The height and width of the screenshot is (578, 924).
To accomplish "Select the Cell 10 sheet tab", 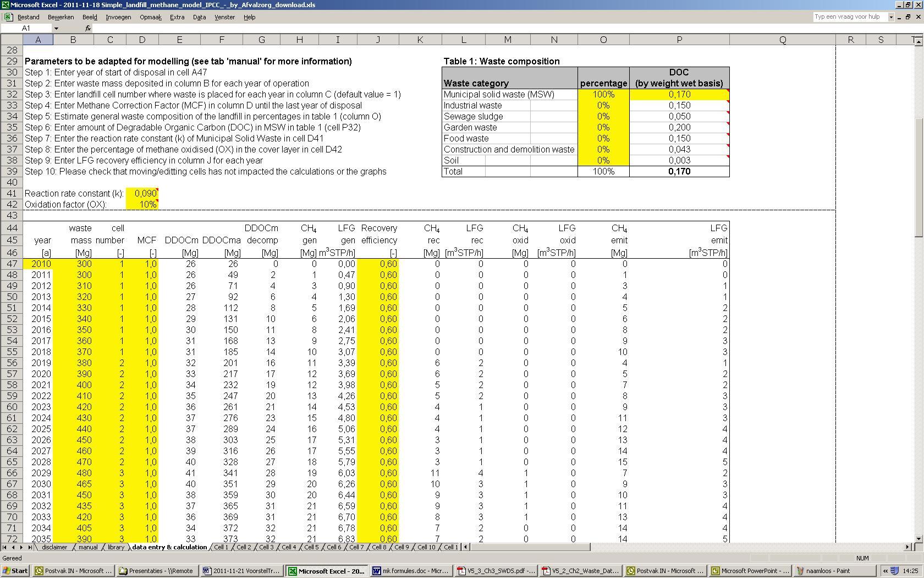I will point(426,547).
